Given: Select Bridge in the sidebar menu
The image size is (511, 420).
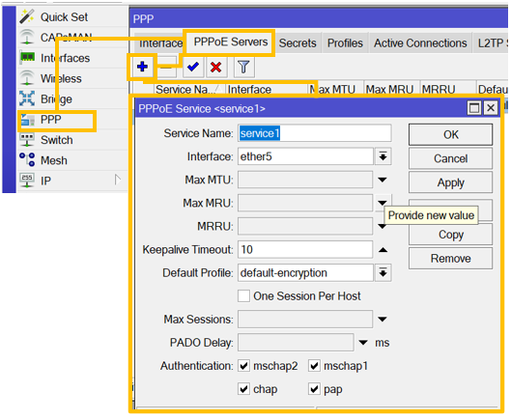Looking at the screenshot, I should point(56,99).
